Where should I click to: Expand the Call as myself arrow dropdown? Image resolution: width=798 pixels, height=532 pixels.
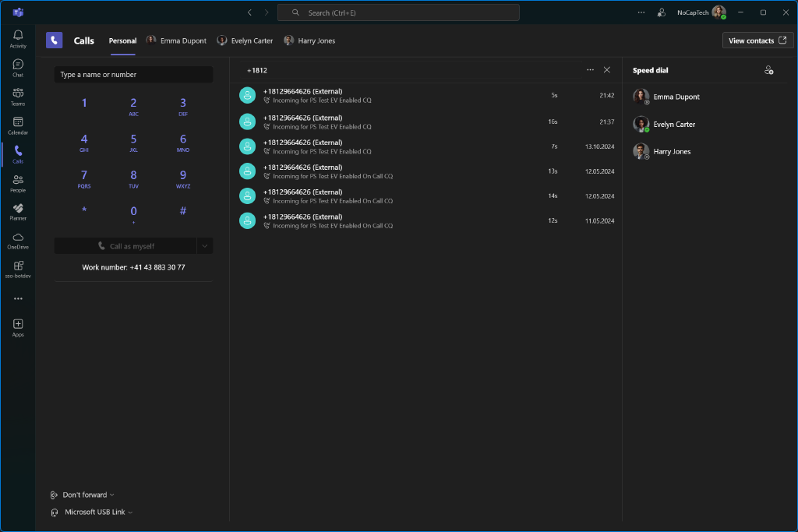point(204,246)
